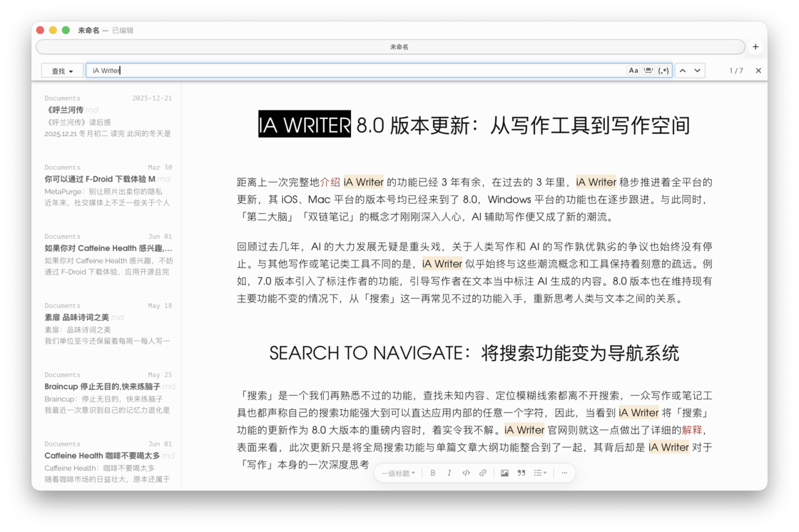Viewport: 799px width, 532px height.
Task: Open the 你可以通过 F-Droid 下载体验 document
Action: [108, 185]
